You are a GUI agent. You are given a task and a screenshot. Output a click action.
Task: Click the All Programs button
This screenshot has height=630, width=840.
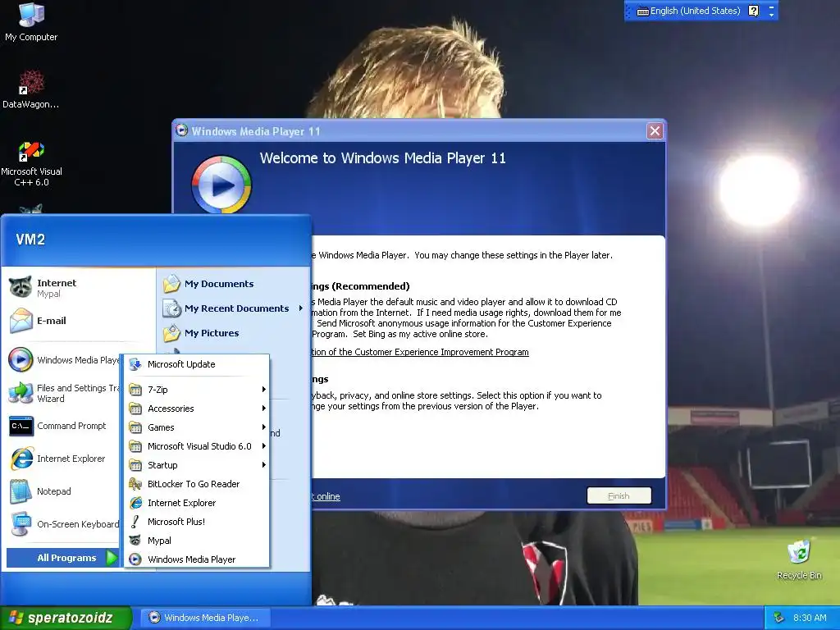tap(62, 558)
